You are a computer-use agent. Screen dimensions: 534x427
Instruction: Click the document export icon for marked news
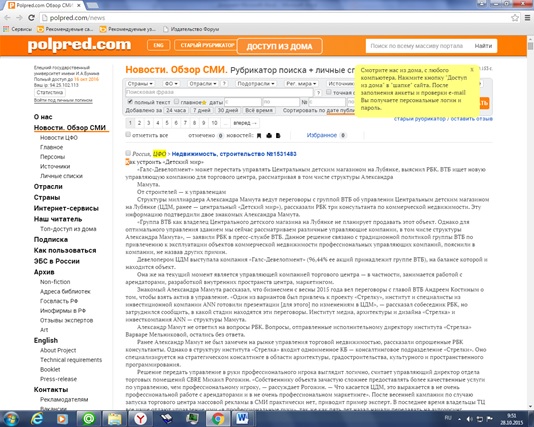278,136
